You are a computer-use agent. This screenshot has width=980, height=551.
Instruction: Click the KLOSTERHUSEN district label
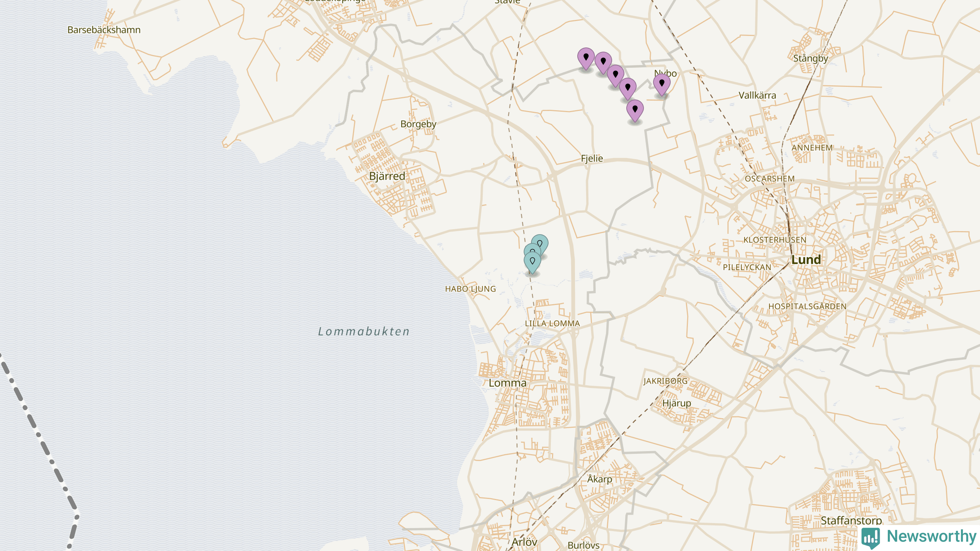click(775, 240)
